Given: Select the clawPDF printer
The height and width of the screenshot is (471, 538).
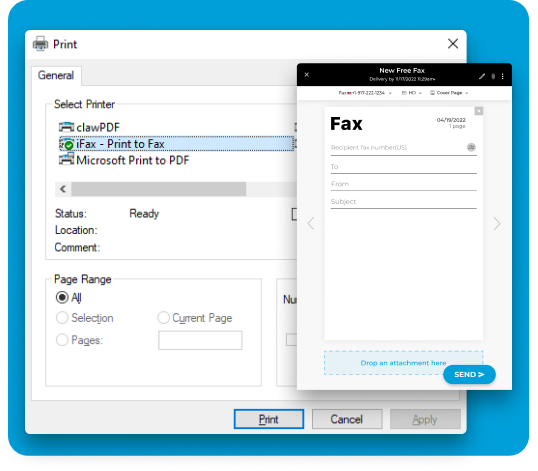Looking at the screenshot, I should (x=89, y=127).
